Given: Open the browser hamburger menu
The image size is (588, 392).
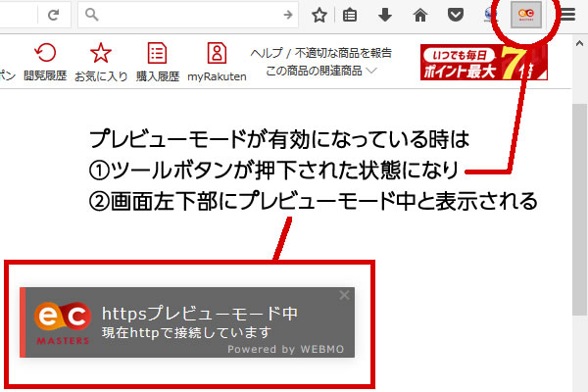Looking at the screenshot, I should coord(568,15).
